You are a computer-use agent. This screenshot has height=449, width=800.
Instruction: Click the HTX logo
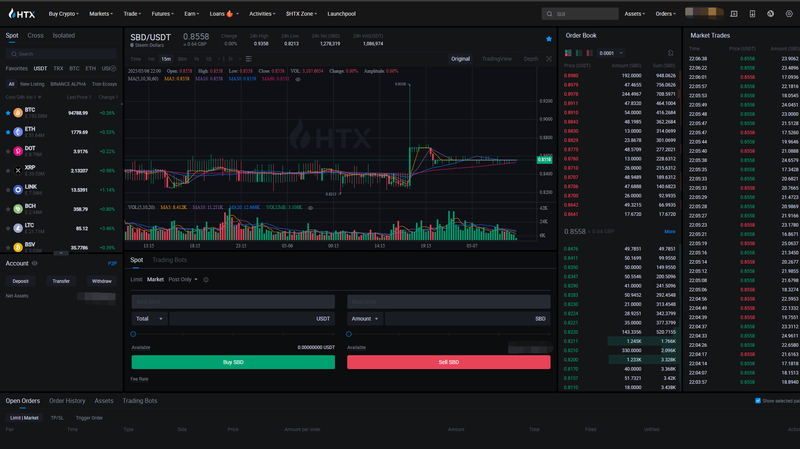[21, 14]
